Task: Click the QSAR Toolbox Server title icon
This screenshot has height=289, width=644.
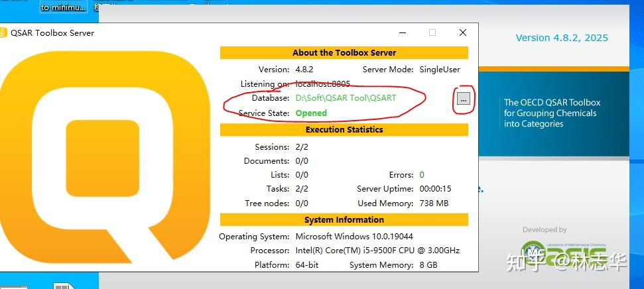Action: tap(3, 33)
